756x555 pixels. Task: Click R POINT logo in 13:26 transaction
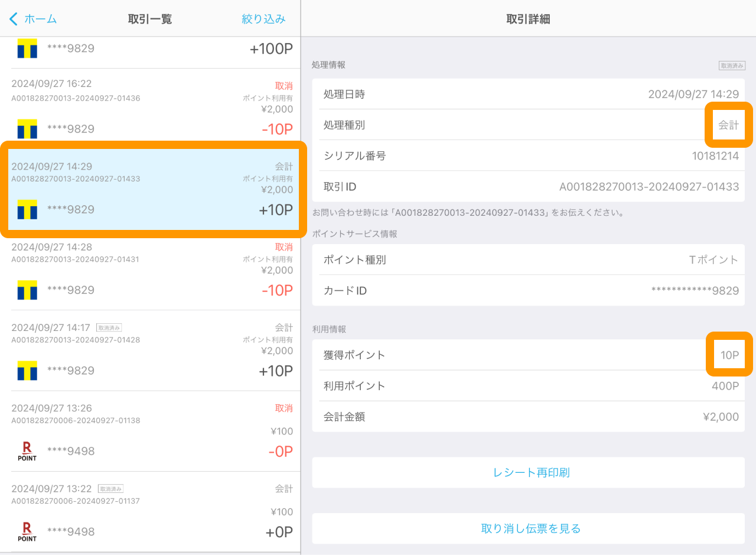(27, 451)
